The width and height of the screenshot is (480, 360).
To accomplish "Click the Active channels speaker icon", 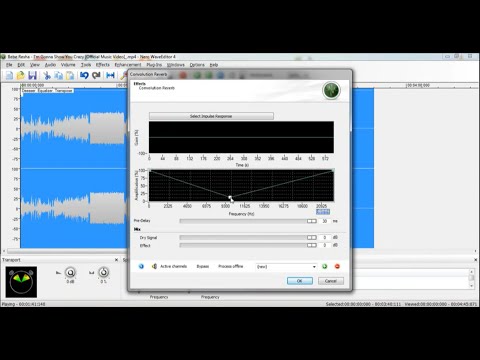I will (154, 266).
